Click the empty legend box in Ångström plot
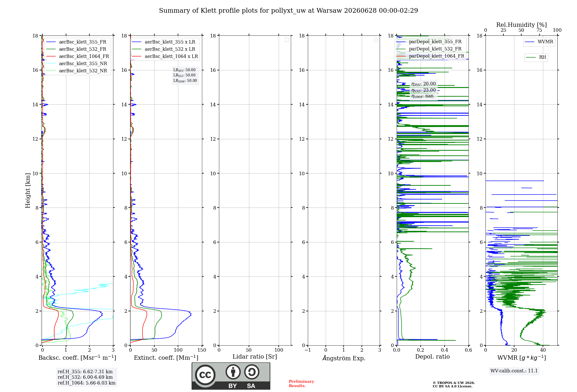The width and height of the screenshot is (577, 392). [376, 40]
